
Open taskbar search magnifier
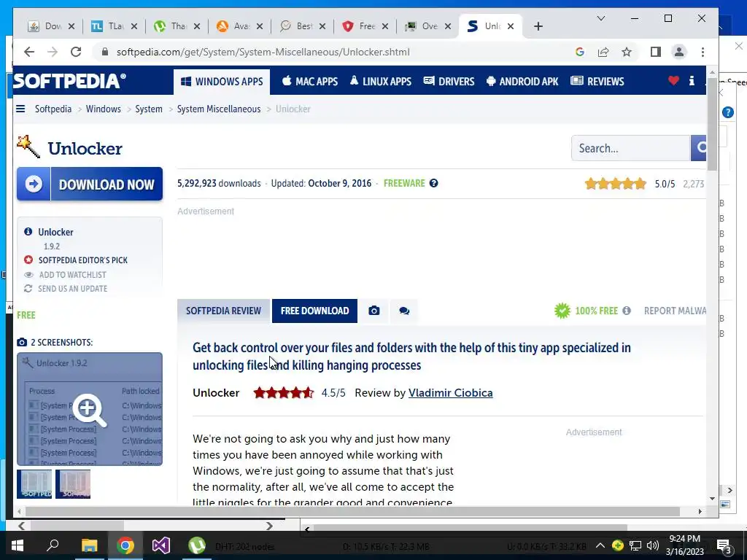click(x=53, y=545)
